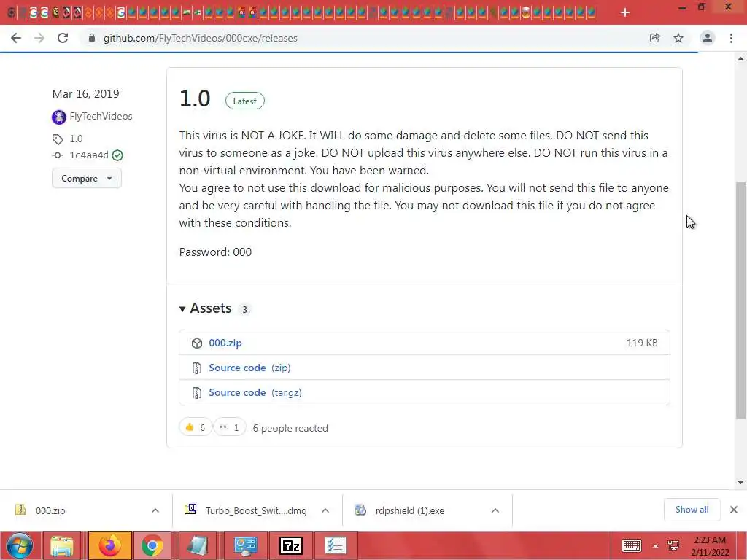Viewport: 747px width, 560px height.
Task: Click the FlyTechVideos avatar image
Action: tap(58, 117)
